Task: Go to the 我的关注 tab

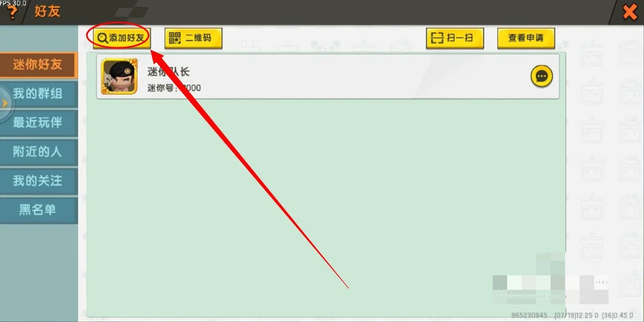Action: [x=38, y=181]
